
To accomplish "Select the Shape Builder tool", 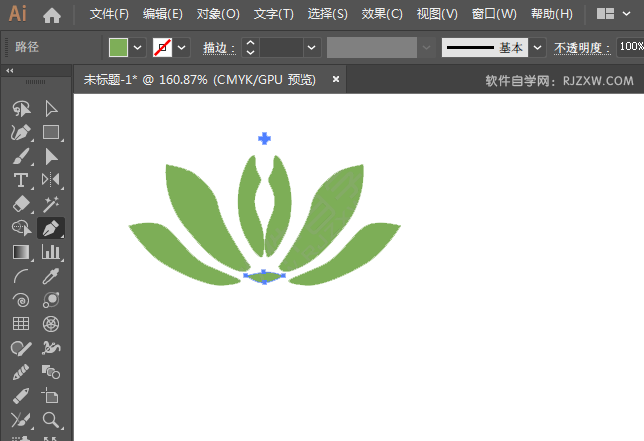I will coord(21,227).
